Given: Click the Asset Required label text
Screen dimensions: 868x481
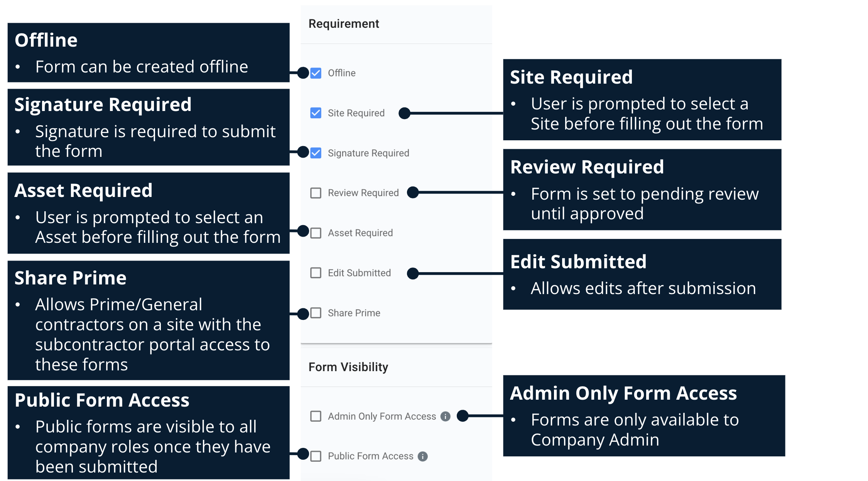Looking at the screenshot, I should 360,233.
